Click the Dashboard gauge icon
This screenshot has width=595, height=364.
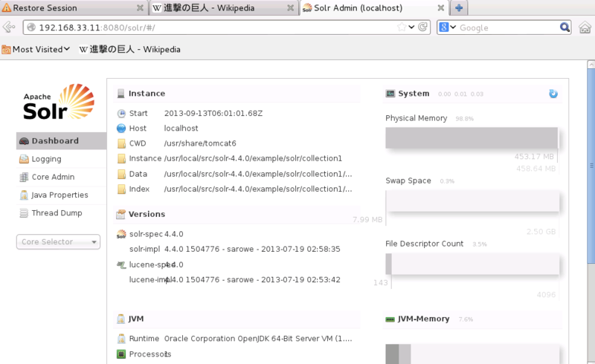click(24, 141)
